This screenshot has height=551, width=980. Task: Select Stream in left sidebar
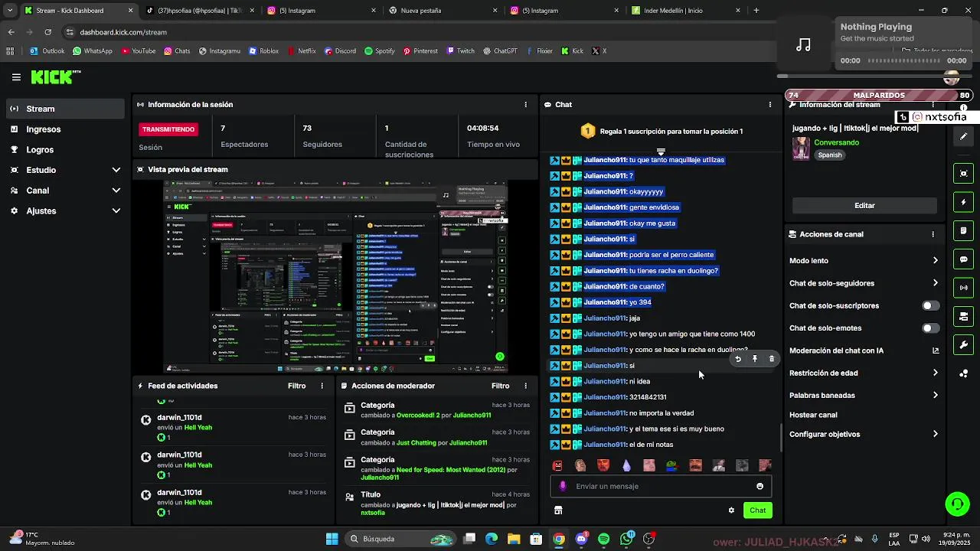click(66, 109)
